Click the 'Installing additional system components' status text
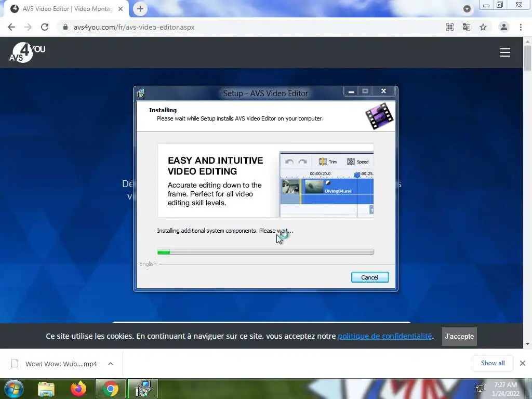The height and width of the screenshot is (399, 532). click(225, 231)
